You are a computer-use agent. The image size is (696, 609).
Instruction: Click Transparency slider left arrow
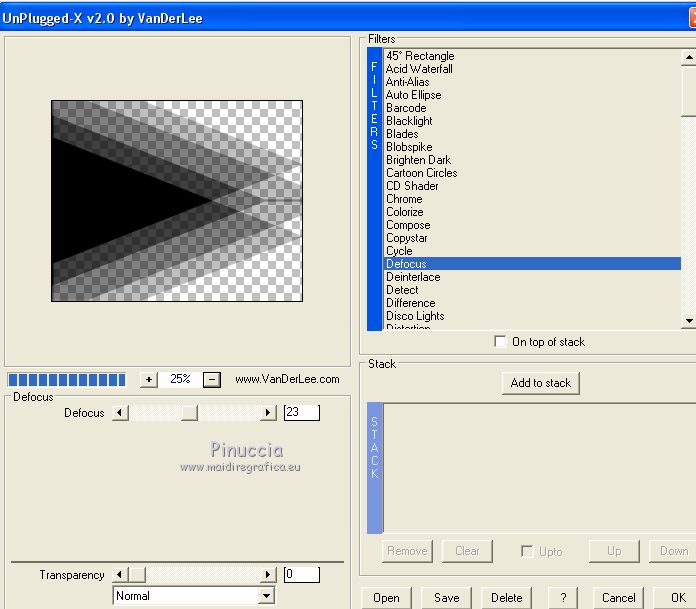120,574
